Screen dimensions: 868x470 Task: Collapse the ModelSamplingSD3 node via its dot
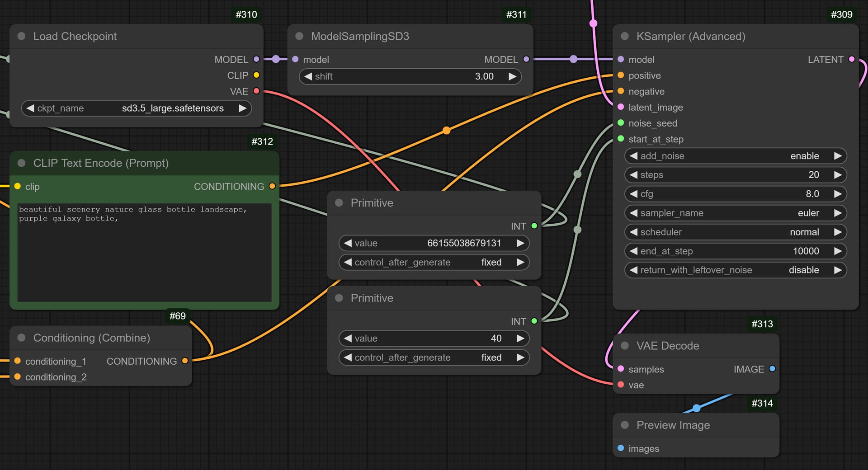click(x=299, y=36)
